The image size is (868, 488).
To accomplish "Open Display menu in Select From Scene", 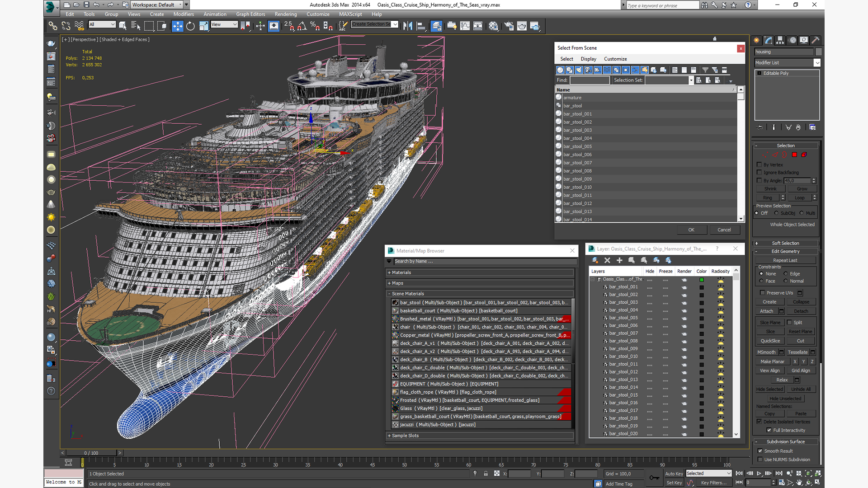I will point(588,59).
